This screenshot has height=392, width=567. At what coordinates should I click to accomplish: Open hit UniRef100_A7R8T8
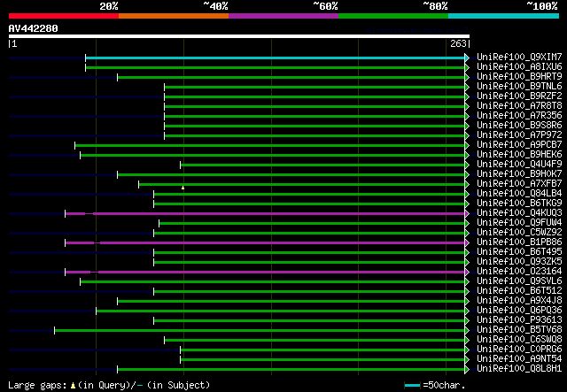(519, 106)
